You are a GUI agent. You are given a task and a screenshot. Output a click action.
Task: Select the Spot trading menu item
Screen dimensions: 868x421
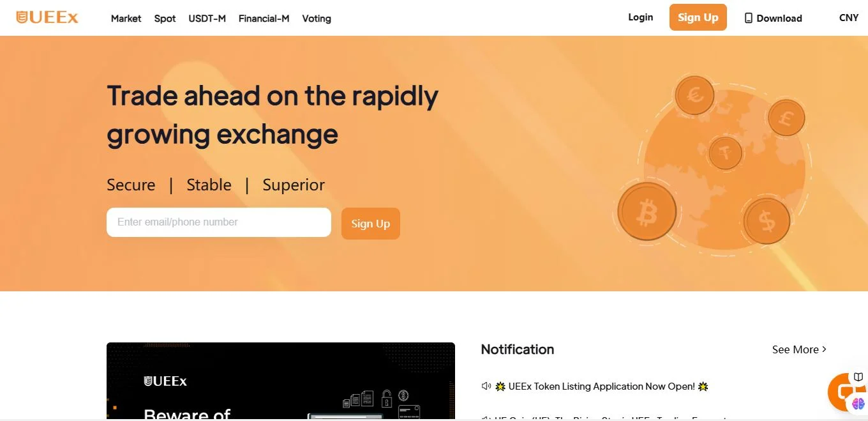click(165, 19)
